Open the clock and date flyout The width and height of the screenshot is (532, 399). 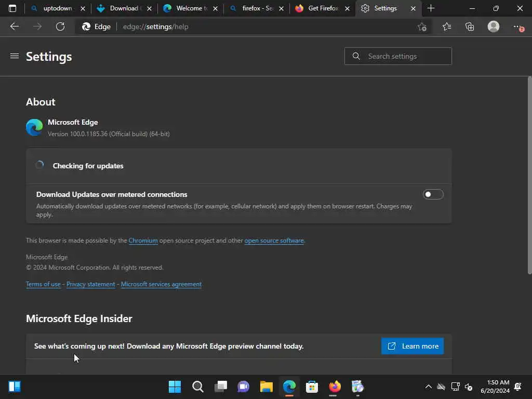coord(495,387)
